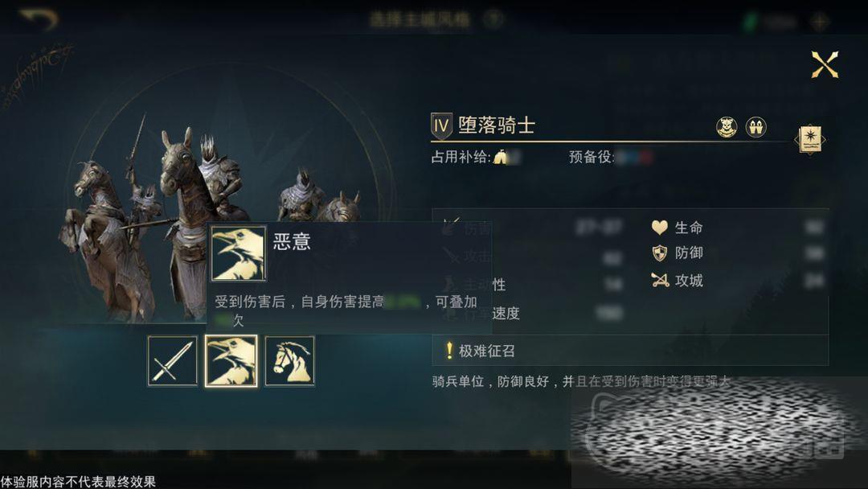Select the raven 恶意 skill icon below the unit
This screenshot has width=868, height=489.
click(x=231, y=361)
